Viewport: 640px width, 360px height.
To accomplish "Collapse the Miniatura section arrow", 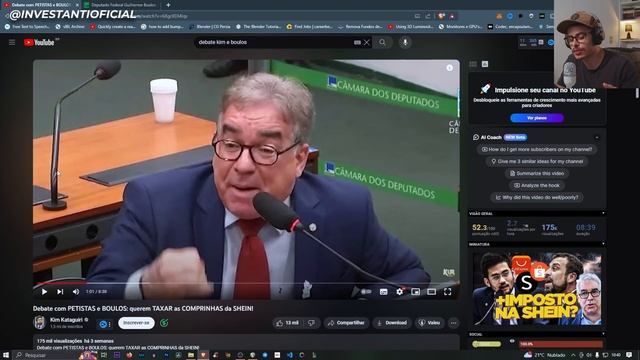I will (x=603, y=244).
